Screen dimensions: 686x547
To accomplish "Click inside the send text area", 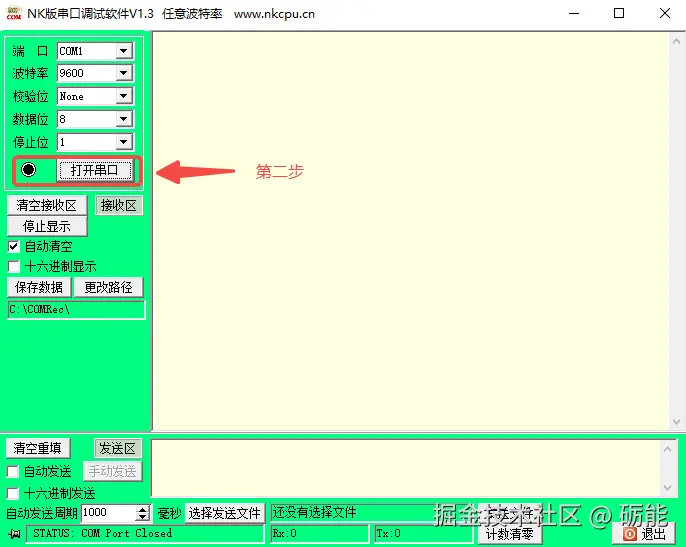I will [x=406, y=468].
